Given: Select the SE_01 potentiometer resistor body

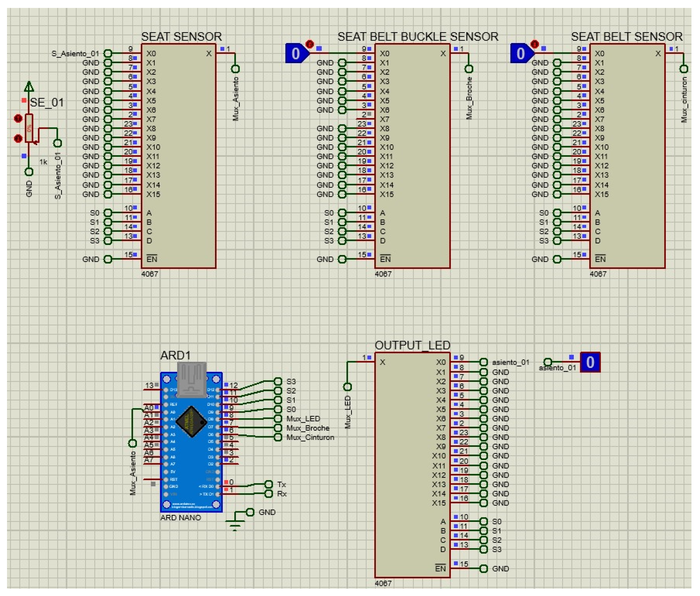Looking at the screenshot, I should [x=29, y=128].
